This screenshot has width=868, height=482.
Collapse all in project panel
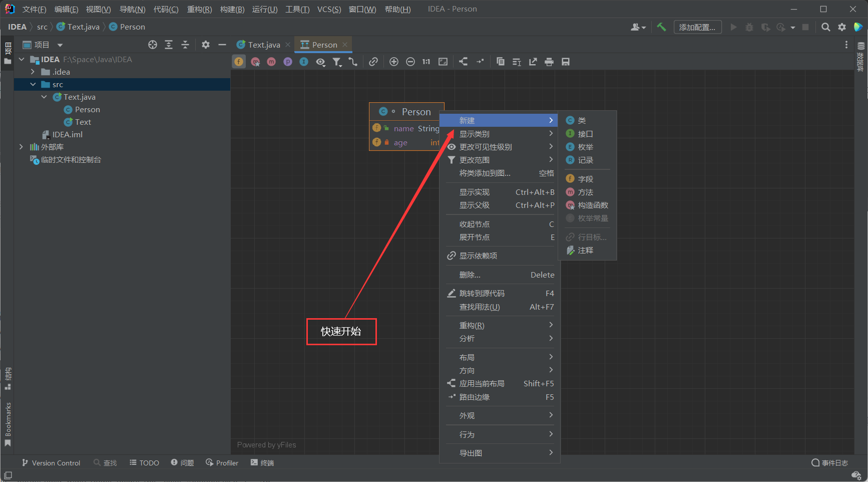point(185,45)
